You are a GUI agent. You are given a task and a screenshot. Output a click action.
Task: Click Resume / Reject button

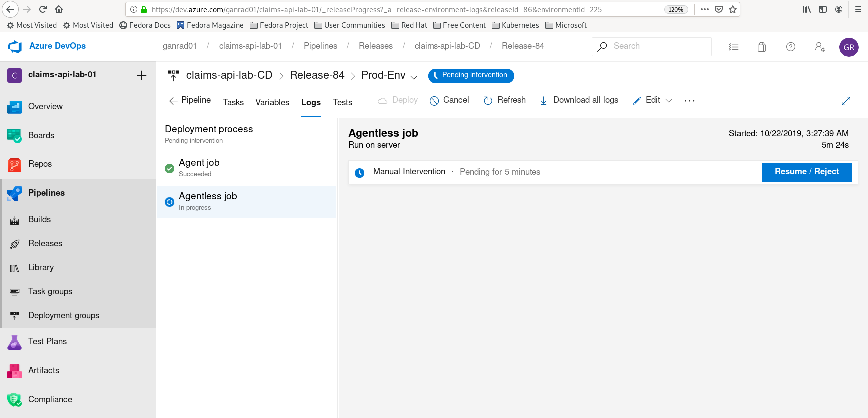click(x=807, y=172)
